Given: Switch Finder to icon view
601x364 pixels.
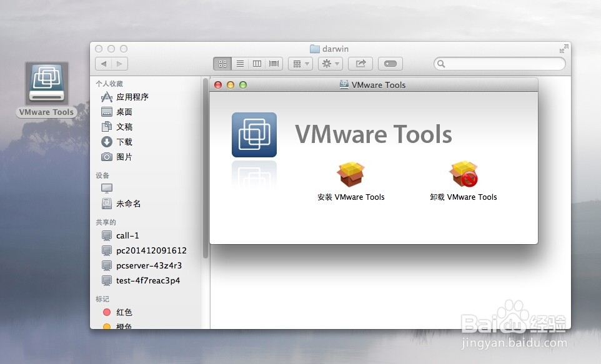Looking at the screenshot, I should (x=222, y=64).
